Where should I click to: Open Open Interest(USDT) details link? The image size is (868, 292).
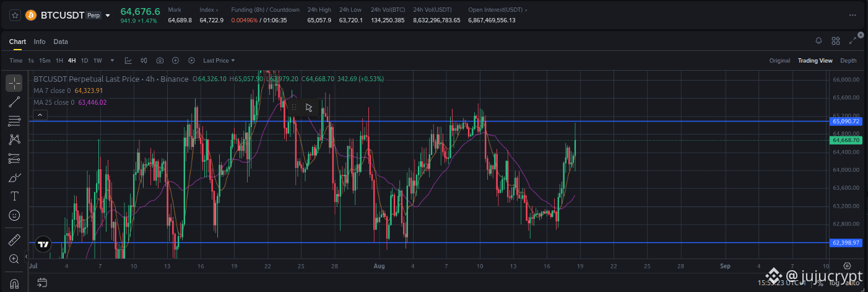pos(498,10)
